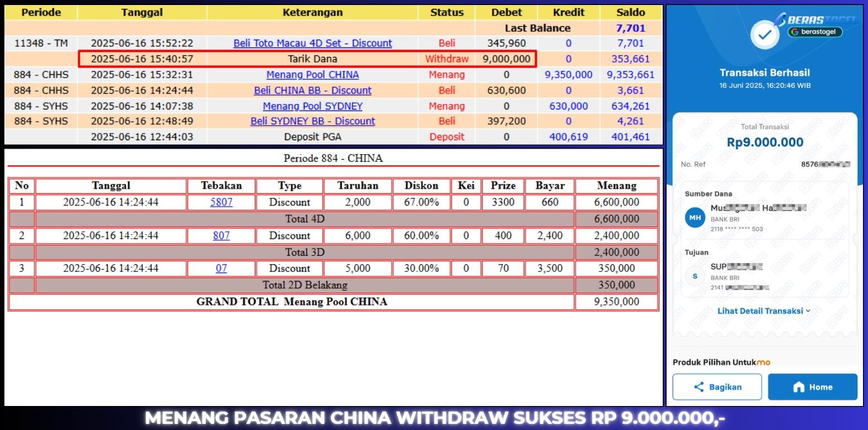Image resolution: width=868 pixels, height=430 pixels.
Task: Click the No. Ref label
Action: coord(693,164)
